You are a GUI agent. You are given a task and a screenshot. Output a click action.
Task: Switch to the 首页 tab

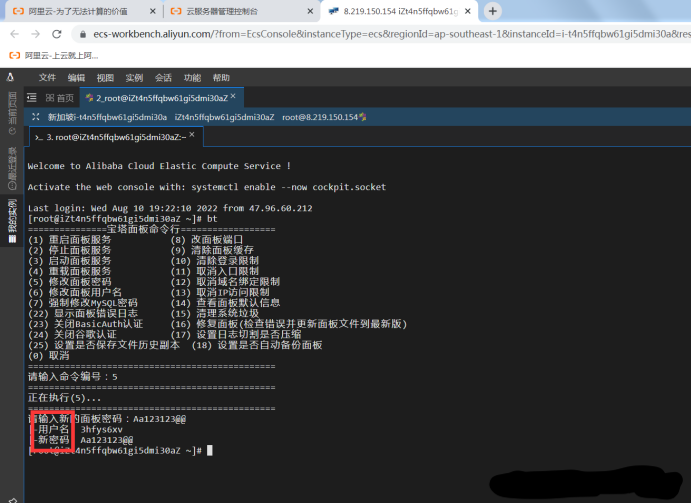(x=59, y=98)
